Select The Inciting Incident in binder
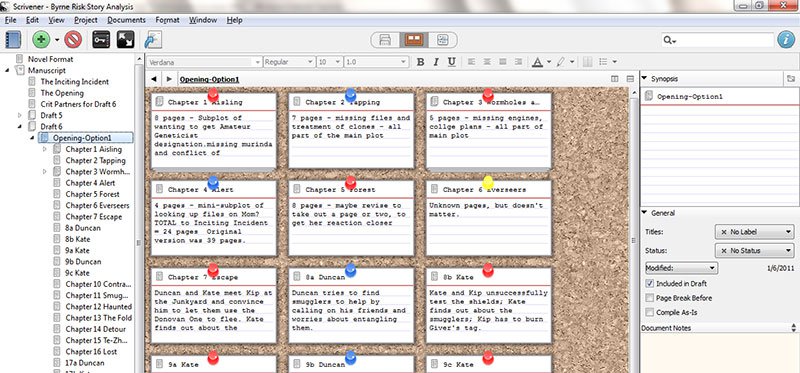Image resolution: width=800 pixels, height=373 pixels. coord(74,82)
